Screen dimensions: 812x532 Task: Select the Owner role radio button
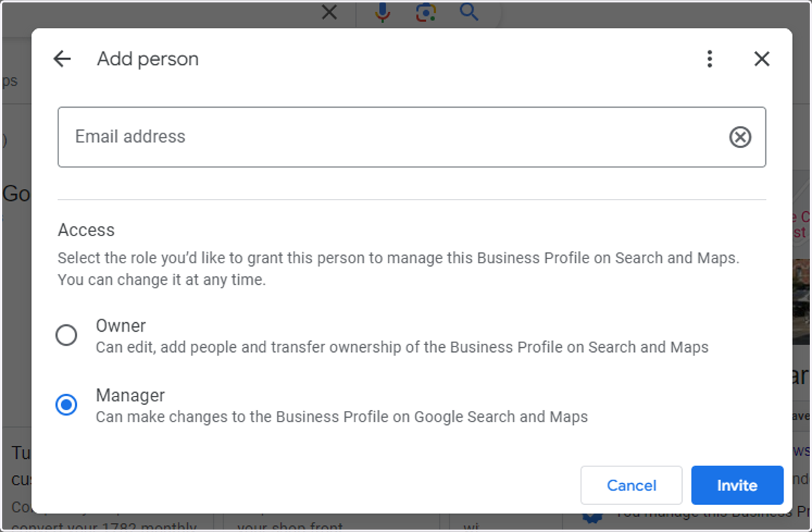(x=66, y=335)
